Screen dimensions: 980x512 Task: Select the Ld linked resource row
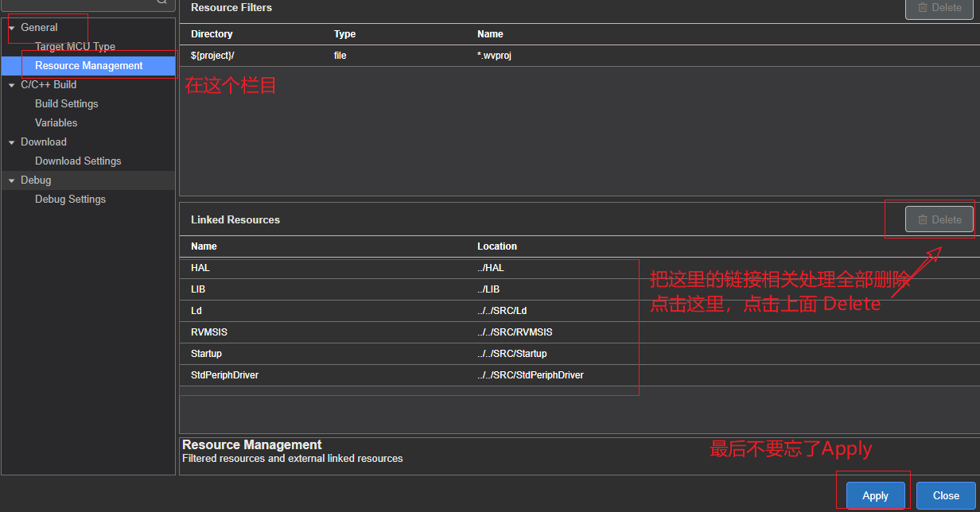coord(579,311)
